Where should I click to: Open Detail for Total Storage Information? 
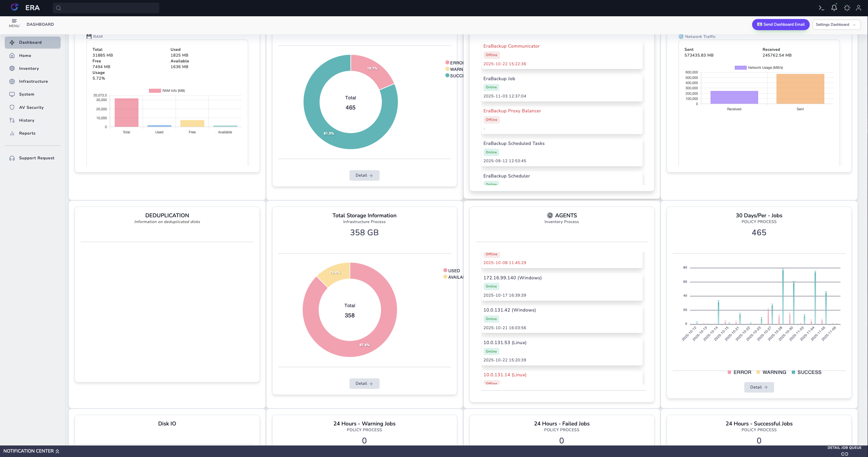pos(364,383)
